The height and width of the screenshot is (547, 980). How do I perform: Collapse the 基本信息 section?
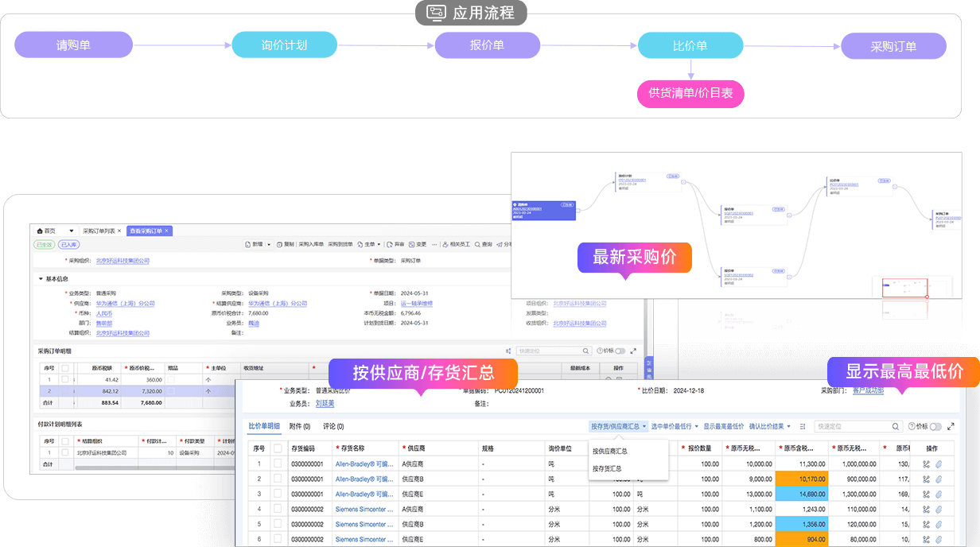tap(41, 279)
